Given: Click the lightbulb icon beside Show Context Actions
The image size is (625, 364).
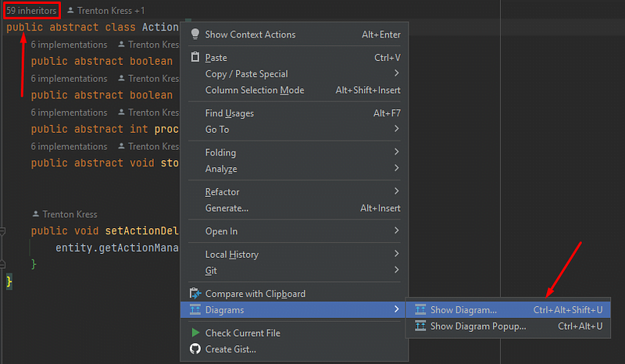Looking at the screenshot, I should point(195,34).
